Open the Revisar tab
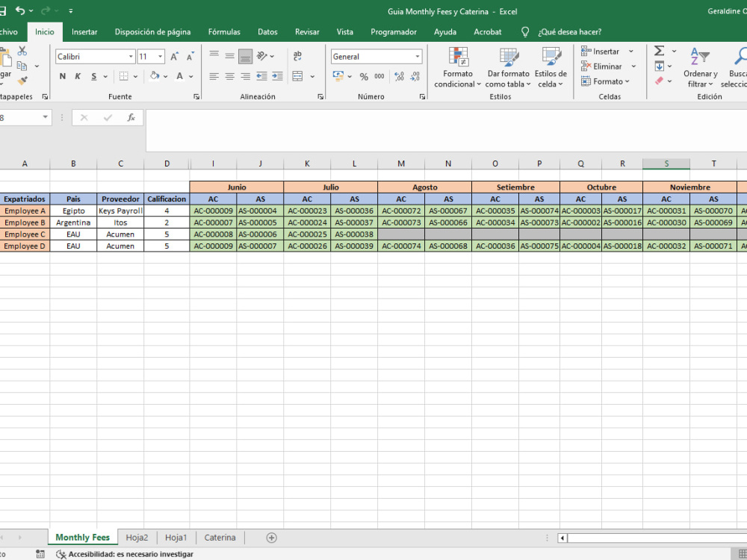 [x=307, y=32]
